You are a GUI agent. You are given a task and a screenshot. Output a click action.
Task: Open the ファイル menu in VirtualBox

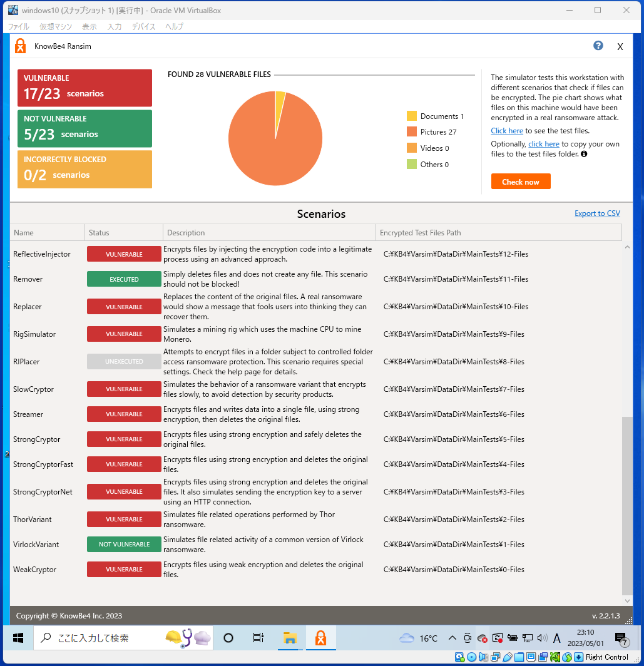pyautogui.click(x=19, y=26)
